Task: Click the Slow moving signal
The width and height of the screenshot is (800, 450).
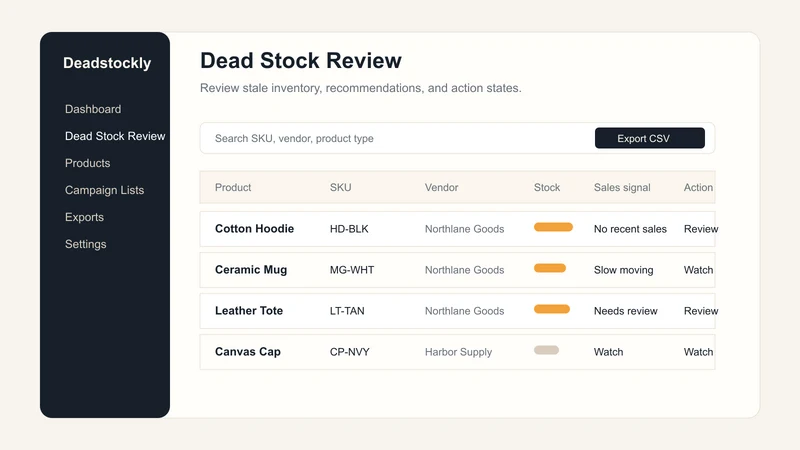Action: point(623,270)
